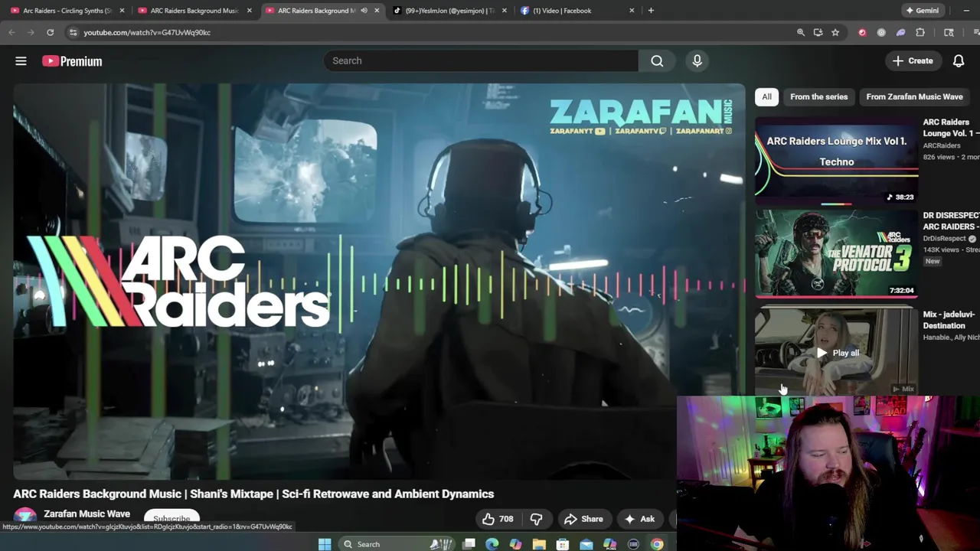Play the jadeluvi Destination mix thumbnail

tap(836, 351)
